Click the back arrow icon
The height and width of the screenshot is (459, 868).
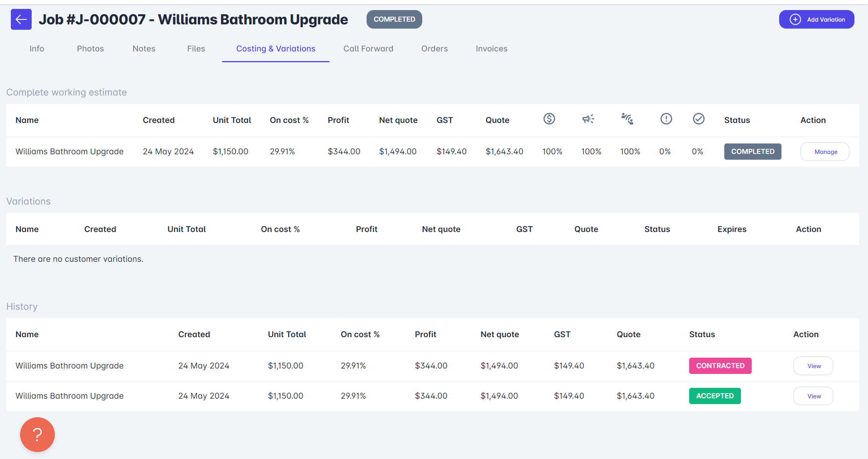21,19
